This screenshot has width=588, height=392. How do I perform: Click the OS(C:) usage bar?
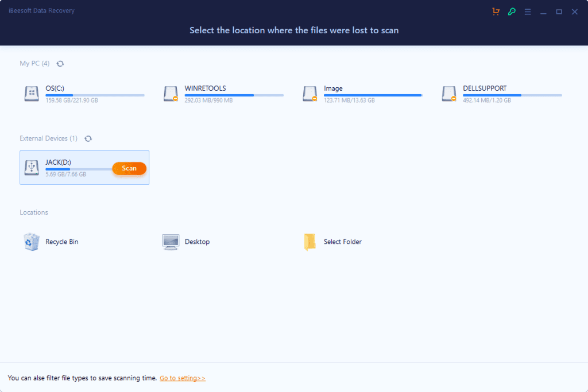[95, 95]
